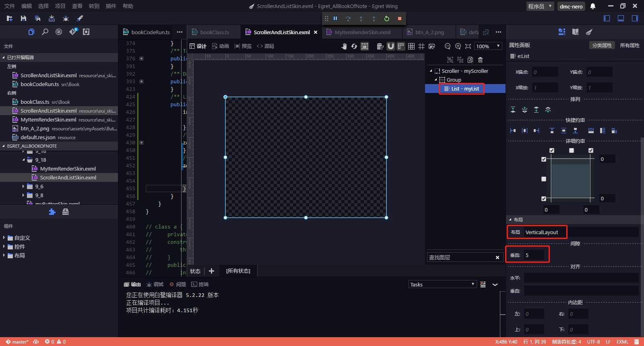Click the debug bug icon
Image resolution: width=644 pixels, height=346 pixels.
(x=66, y=19)
